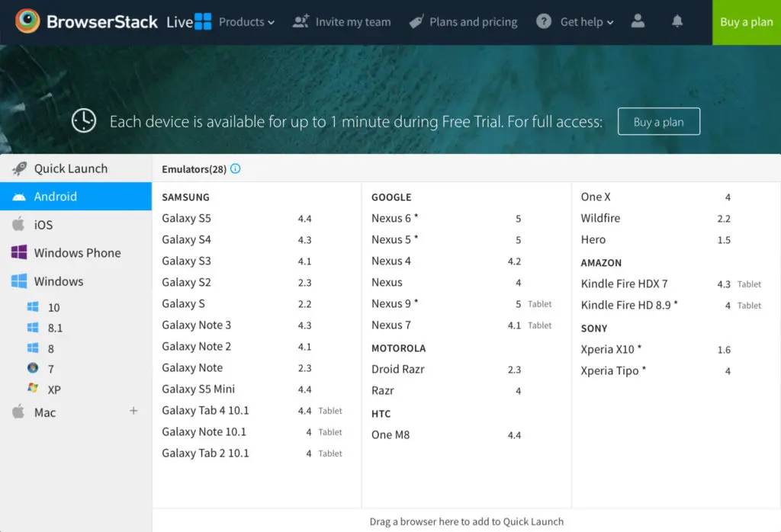The width and height of the screenshot is (781, 532).
Task: Click the outlined Buy a plan banner button
Action: [x=658, y=121]
